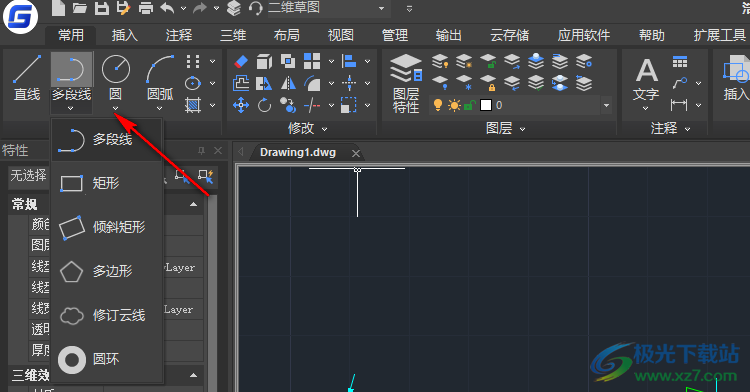
Task: Click the white layer color swatch
Action: pos(486,105)
